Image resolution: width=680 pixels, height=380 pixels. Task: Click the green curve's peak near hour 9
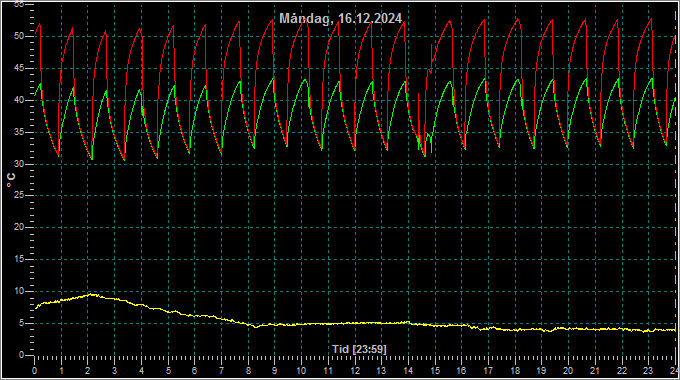point(273,79)
